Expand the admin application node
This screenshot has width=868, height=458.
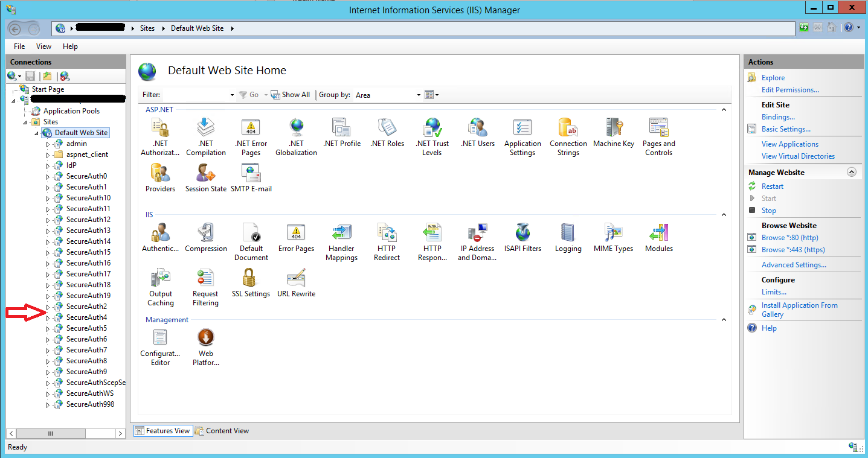[48, 144]
